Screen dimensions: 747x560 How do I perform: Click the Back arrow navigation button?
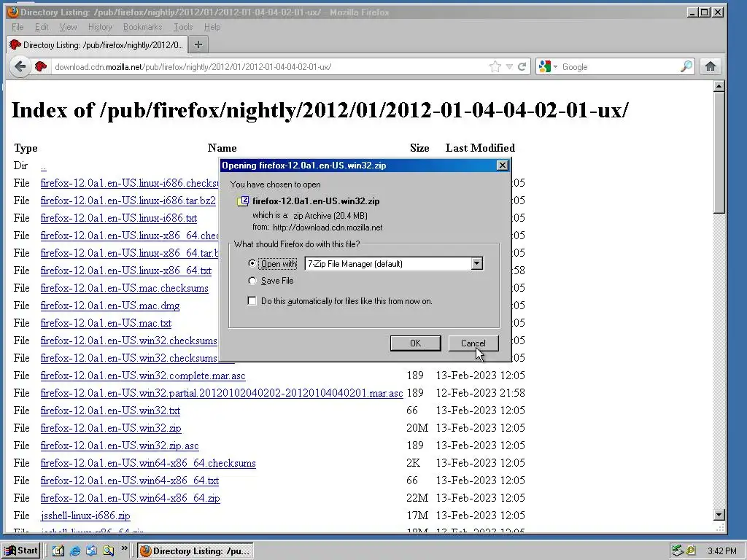point(20,66)
